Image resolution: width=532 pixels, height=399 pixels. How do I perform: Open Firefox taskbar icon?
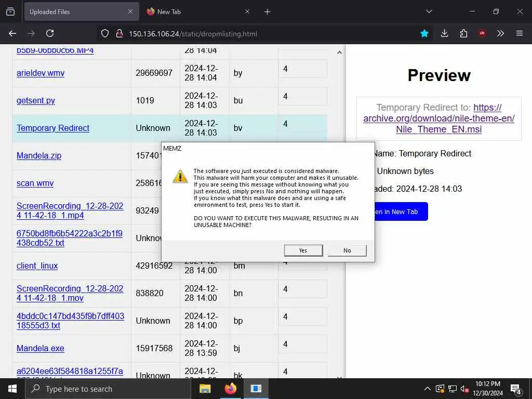(x=231, y=389)
